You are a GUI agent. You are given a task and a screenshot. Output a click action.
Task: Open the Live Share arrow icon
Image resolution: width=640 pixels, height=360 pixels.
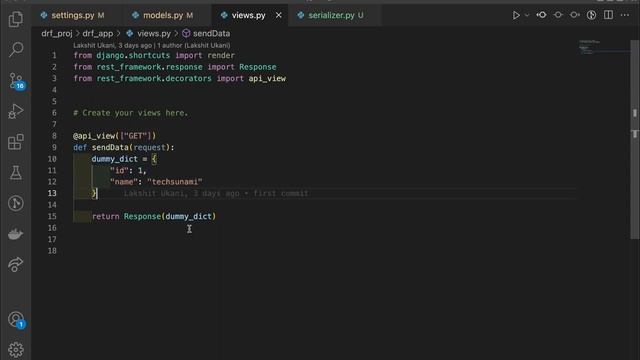tap(16, 264)
